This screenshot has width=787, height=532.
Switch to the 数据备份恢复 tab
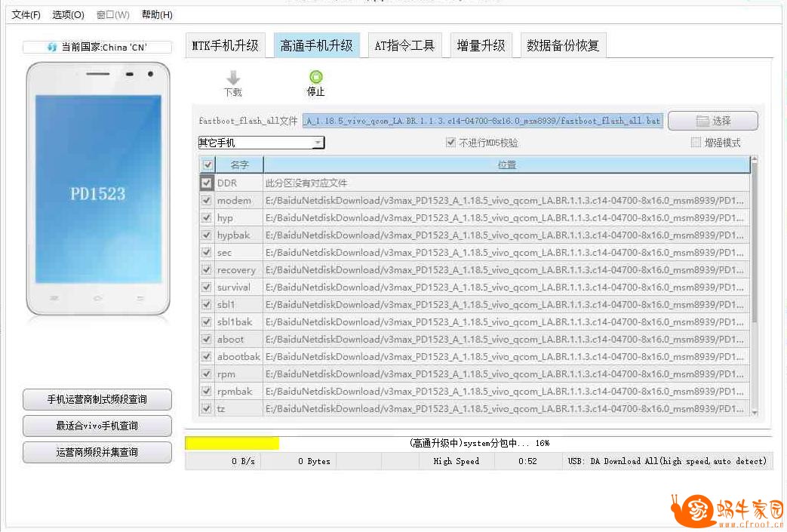(x=563, y=46)
